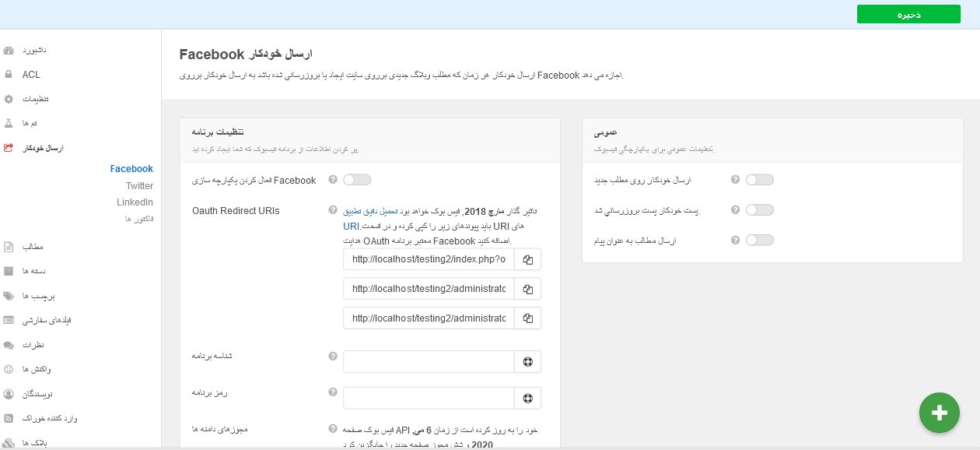This screenshot has width=980, height=450.
Task: Click the middle redirect URL field
Action: point(429,289)
